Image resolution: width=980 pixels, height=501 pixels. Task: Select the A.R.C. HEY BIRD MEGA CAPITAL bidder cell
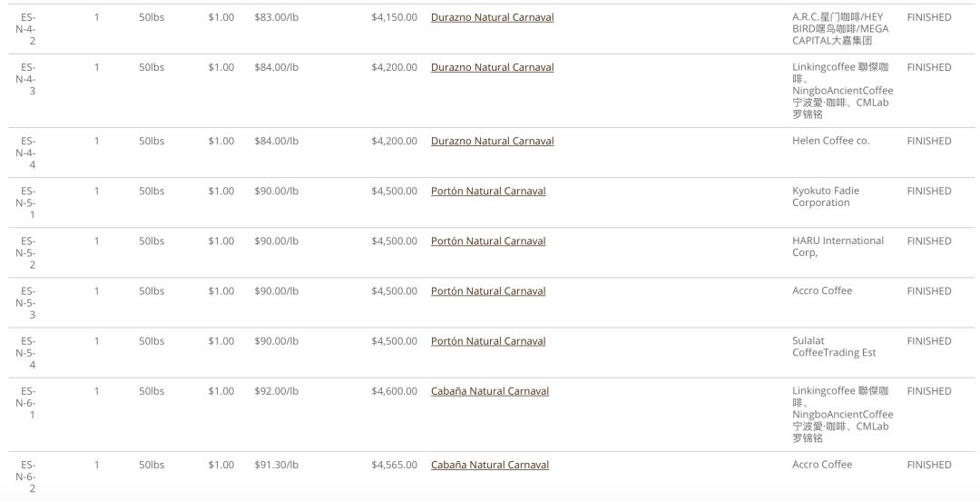pyautogui.click(x=840, y=29)
